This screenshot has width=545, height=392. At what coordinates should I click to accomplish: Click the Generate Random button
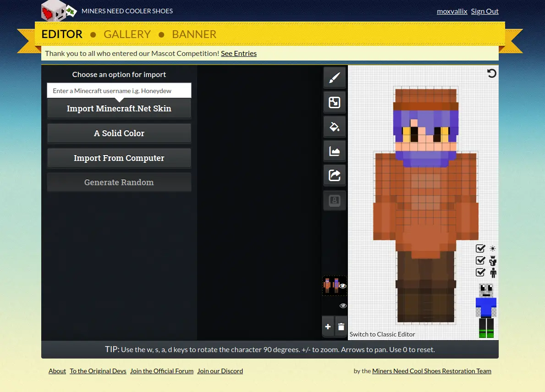(x=119, y=182)
